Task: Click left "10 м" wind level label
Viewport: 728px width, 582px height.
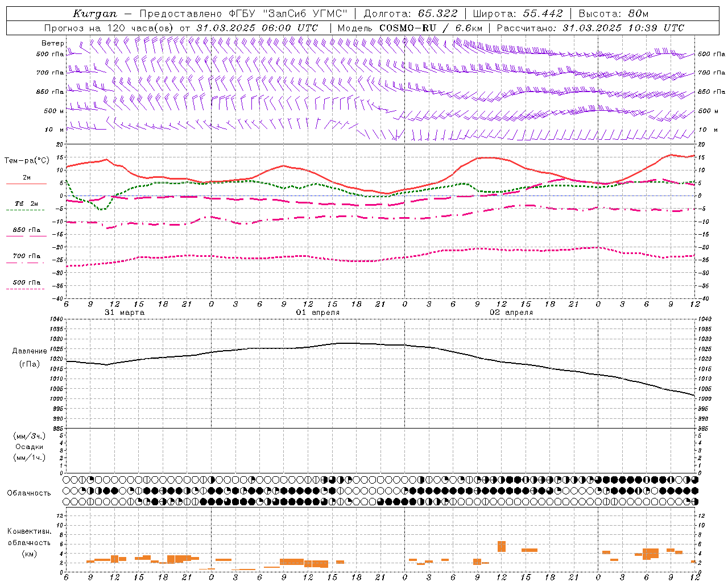Action: click(54, 130)
